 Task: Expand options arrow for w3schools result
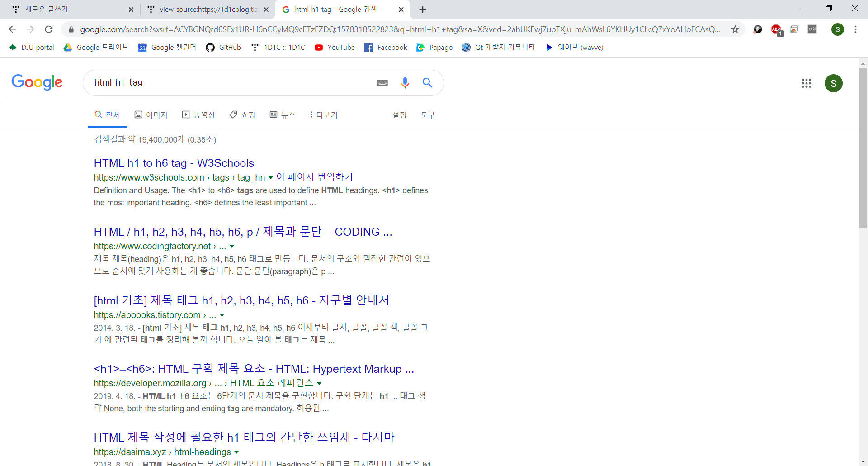[x=271, y=178]
